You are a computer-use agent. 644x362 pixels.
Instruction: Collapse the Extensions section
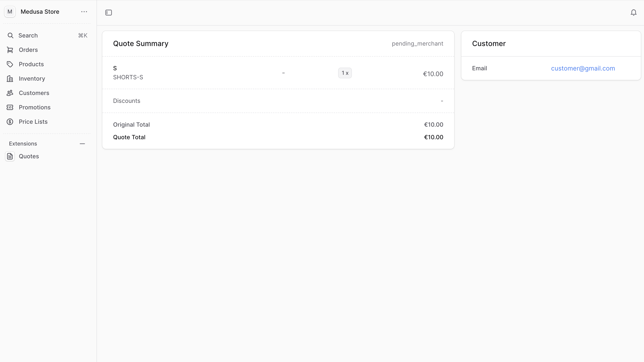(x=82, y=143)
